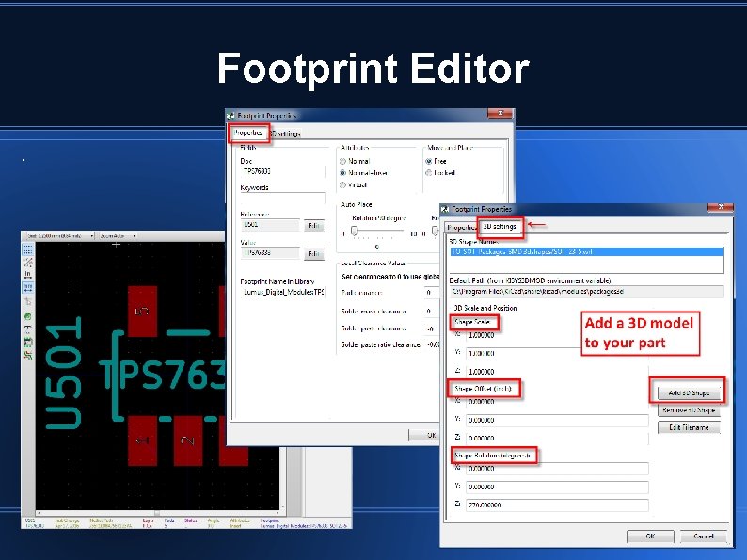Toggle high contrast display icon
The height and width of the screenshot is (560, 747).
27,355
